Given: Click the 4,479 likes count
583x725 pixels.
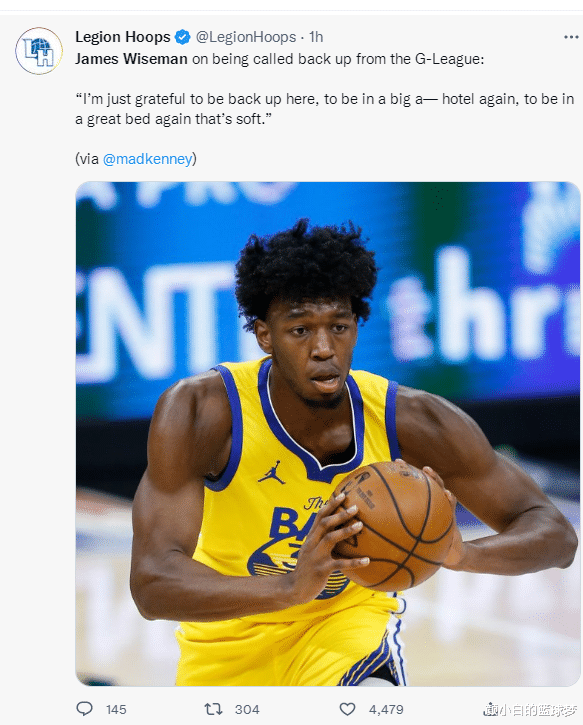Looking at the screenshot, I should point(386,709).
